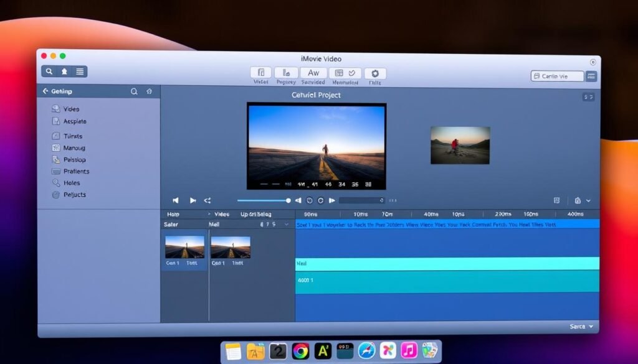Select the Mell row label

(214, 224)
